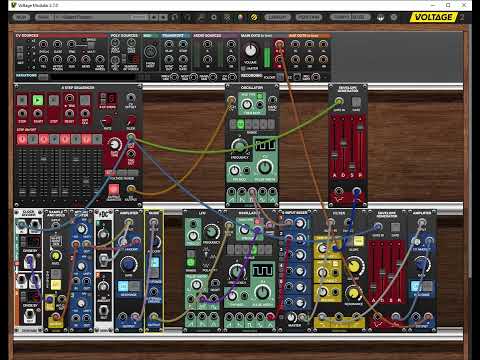Click the upper oscillator Frequency knob
Screen dimensions: 480x360
click(239, 146)
